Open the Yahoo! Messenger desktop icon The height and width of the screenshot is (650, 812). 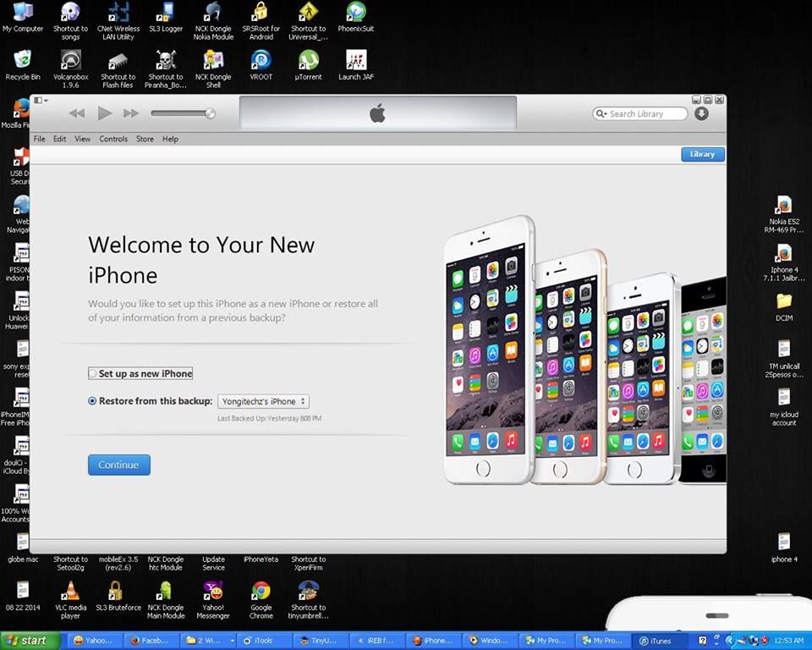point(213,591)
